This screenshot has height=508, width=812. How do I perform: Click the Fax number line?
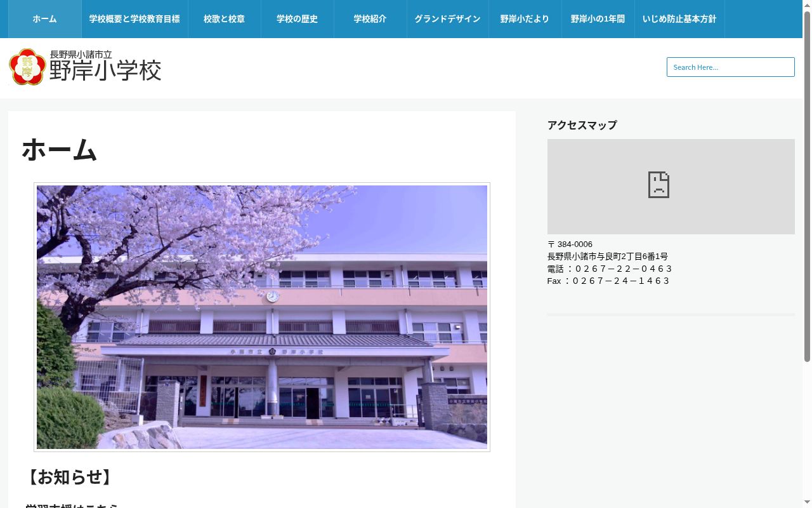[x=608, y=281]
